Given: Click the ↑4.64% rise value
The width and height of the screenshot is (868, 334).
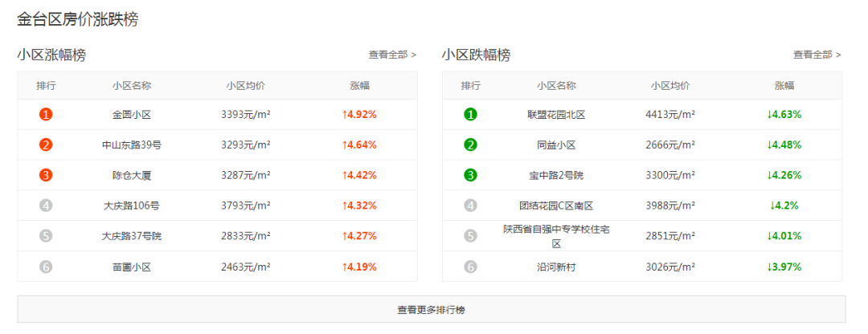Looking at the screenshot, I should tap(359, 145).
